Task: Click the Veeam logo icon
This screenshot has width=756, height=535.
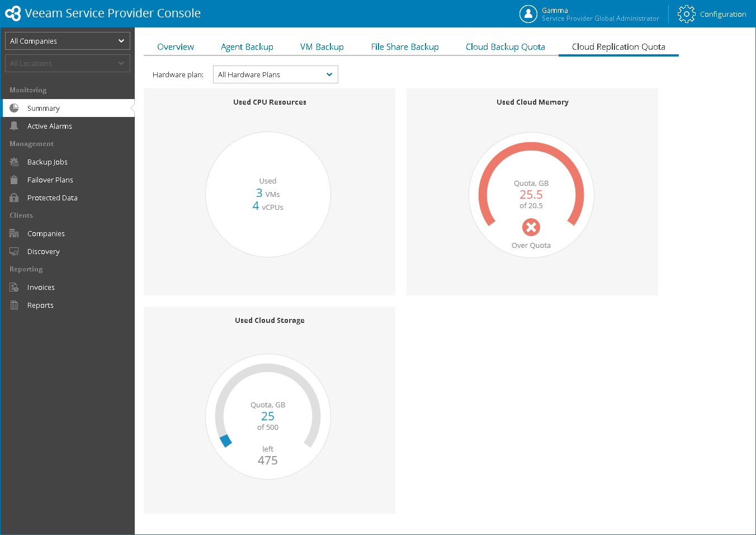Action: (13, 13)
